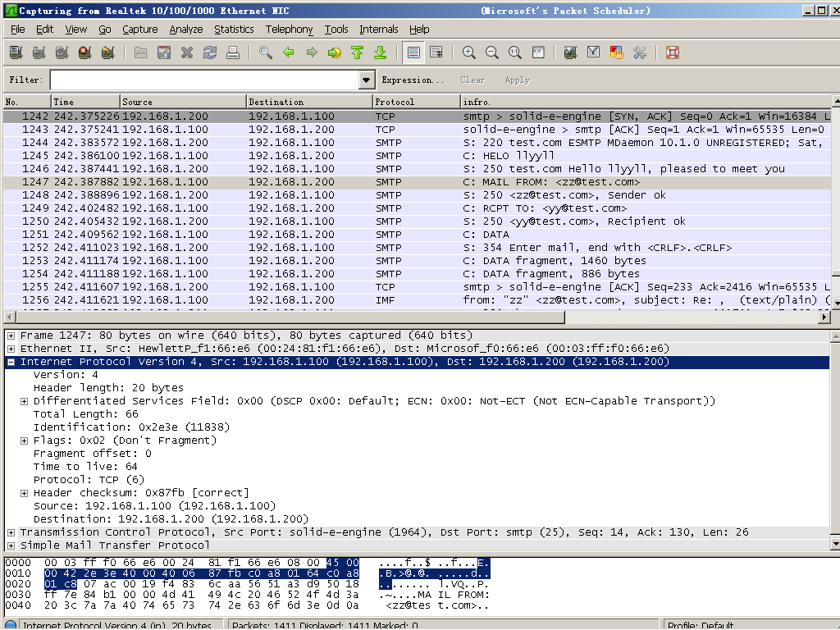Show capture options toolbar icon
Screen dimensions: 840x630
pos(39,52)
